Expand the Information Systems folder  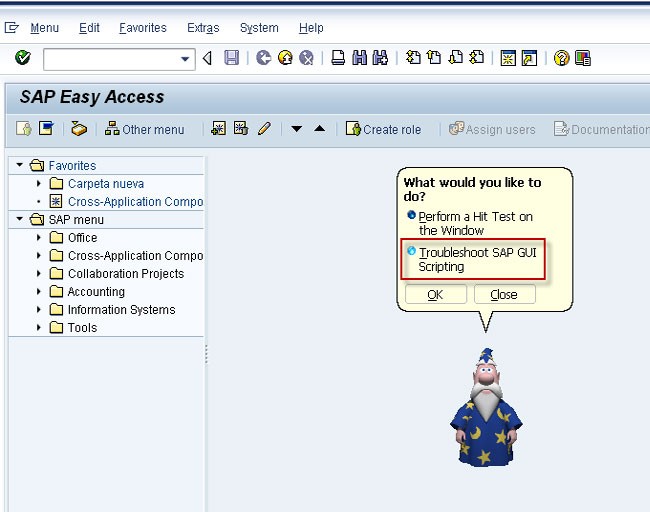[x=39, y=309]
